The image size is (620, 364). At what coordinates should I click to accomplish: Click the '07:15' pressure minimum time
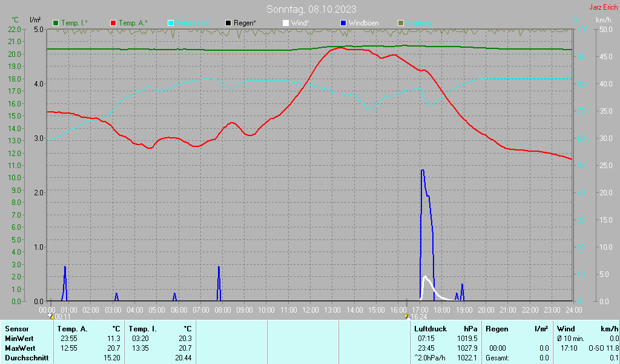(426, 339)
